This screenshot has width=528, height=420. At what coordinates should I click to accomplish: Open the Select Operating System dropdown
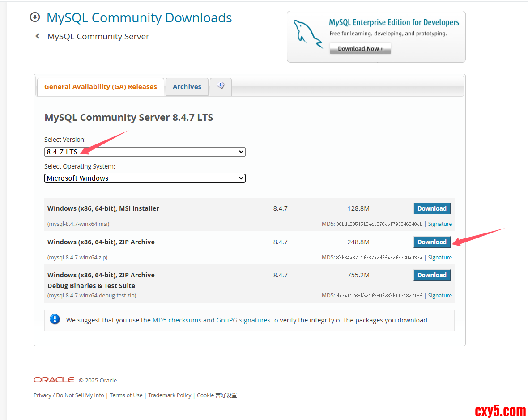click(x=145, y=178)
